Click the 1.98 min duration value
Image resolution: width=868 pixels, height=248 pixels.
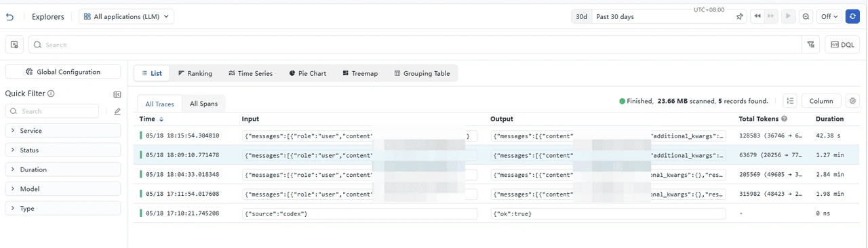coord(829,194)
